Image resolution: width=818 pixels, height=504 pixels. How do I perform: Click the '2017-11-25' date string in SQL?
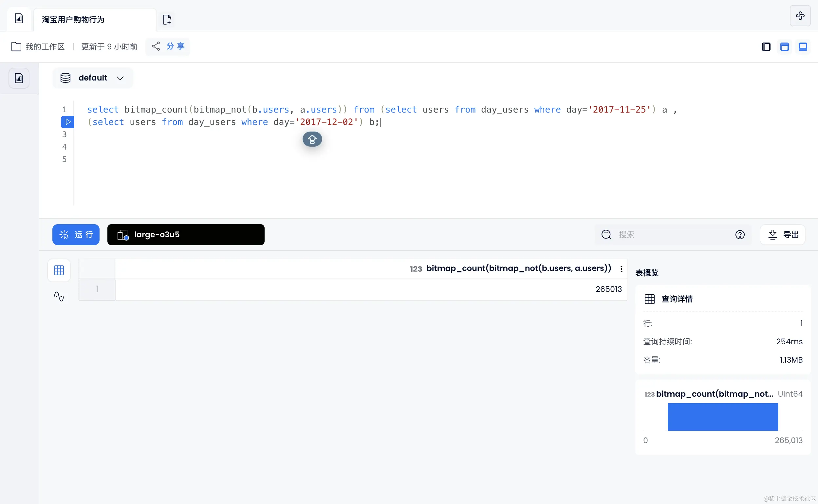tap(619, 110)
